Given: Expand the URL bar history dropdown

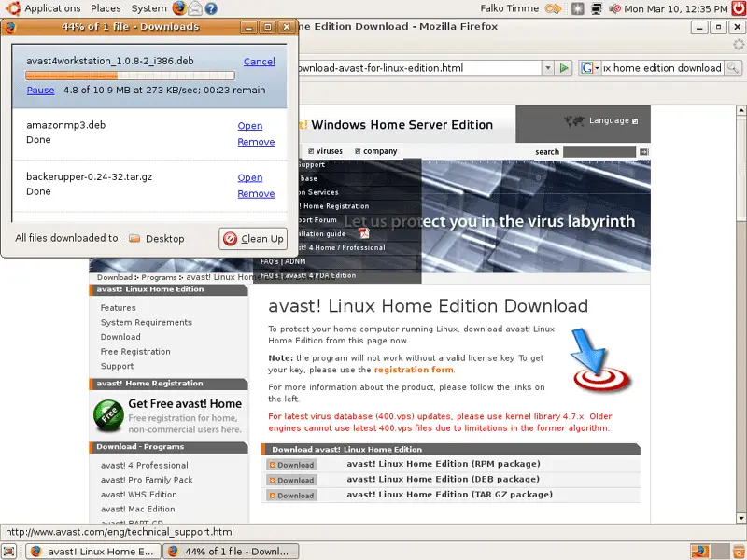Looking at the screenshot, I should pos(548,68).
